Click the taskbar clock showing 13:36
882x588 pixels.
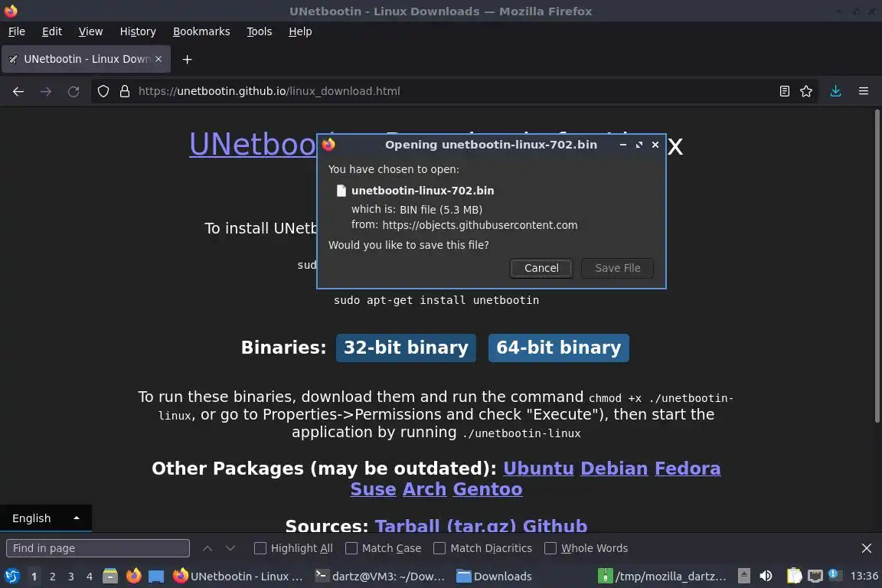(864, 576)
